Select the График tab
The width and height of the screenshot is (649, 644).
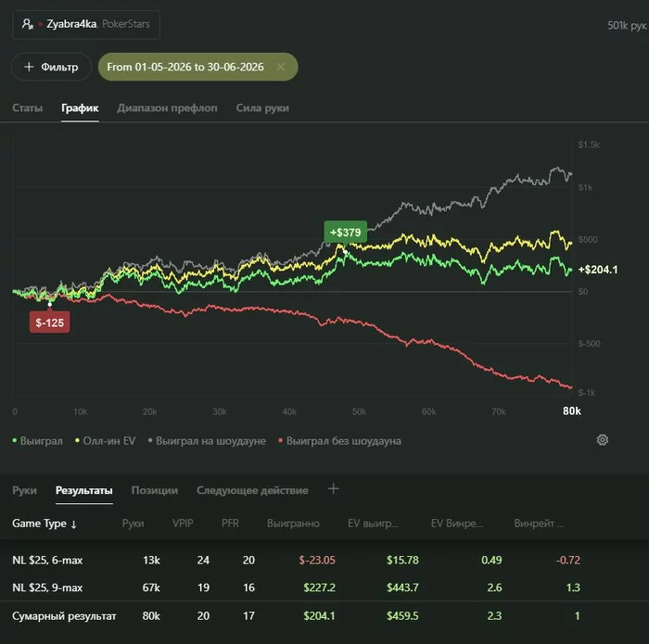(x=80, y=108)
